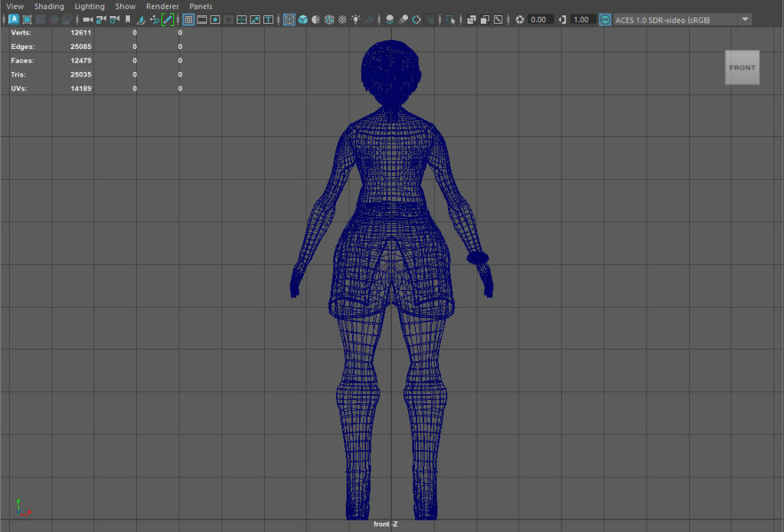This screenshot has width=784, height=532.
Task: Click the Smooth Shade All cube icon
Action: pyautogui.click(x=303, y=19)
